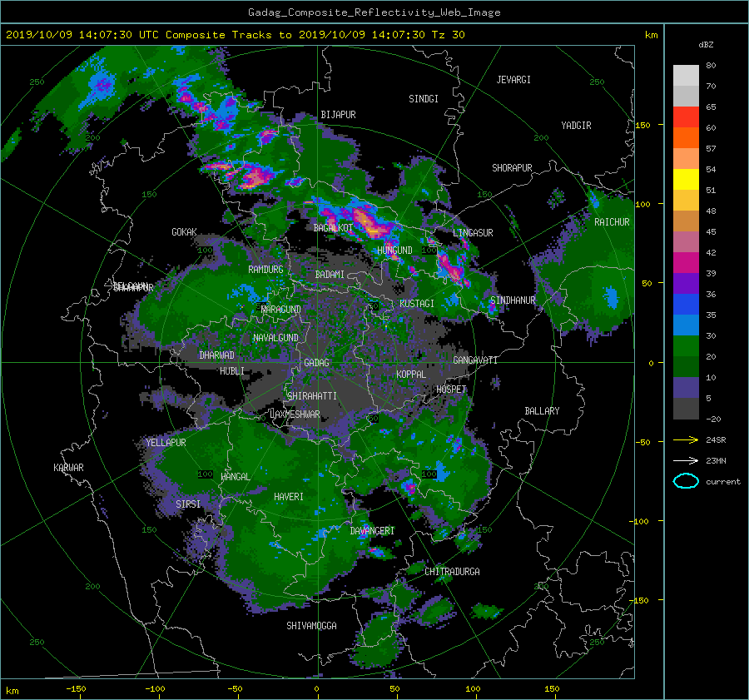Click the LINGASUR city label

473,233
